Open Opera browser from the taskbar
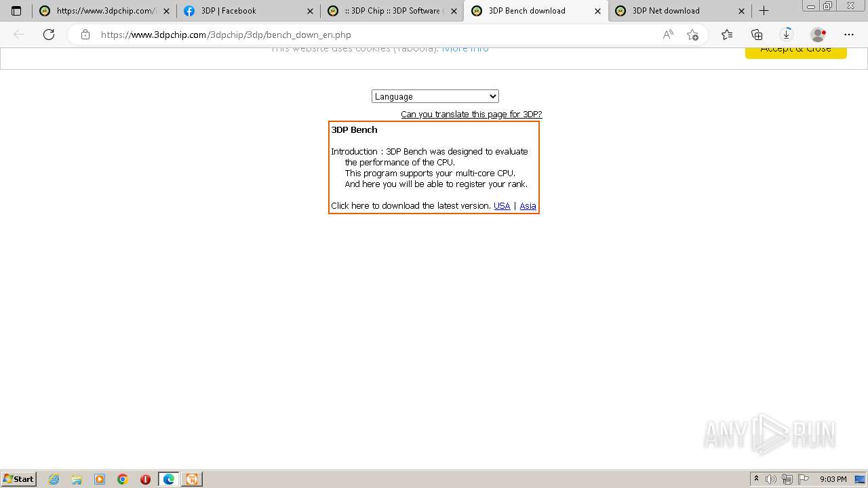The image size is (868, 488). [x=145, y=479]
